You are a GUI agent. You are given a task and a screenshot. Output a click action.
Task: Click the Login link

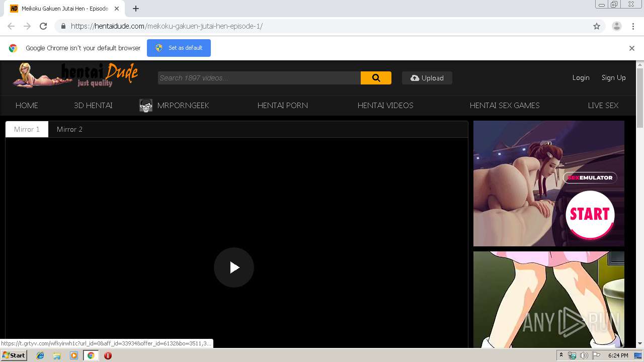[x=581, y=78]
